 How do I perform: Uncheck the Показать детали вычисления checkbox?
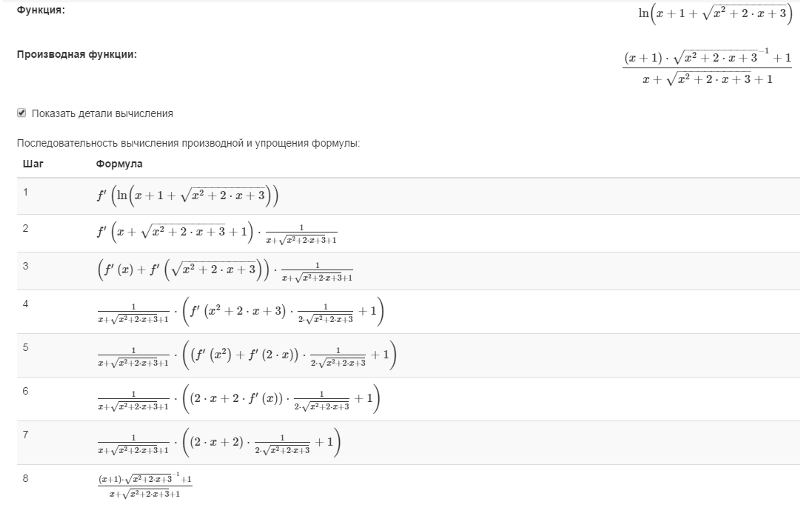tap(21, 113)
